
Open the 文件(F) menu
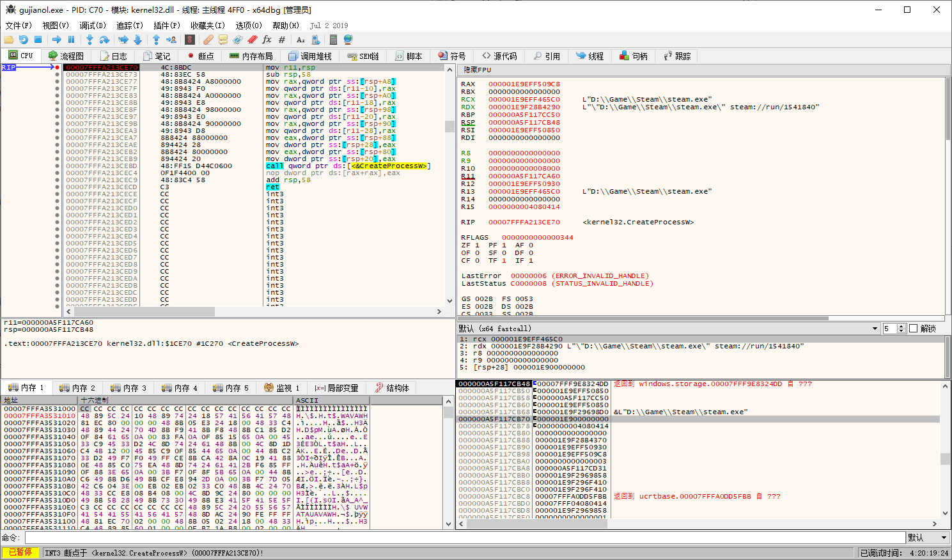pos(19,25)
